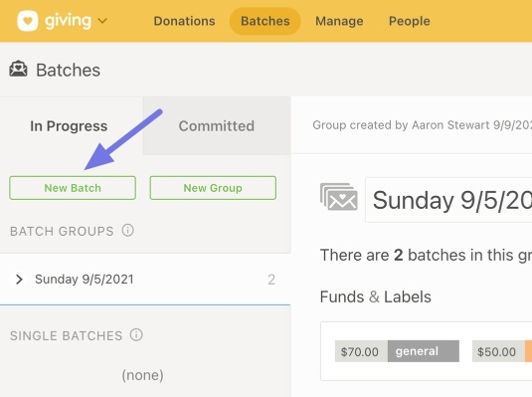Show Single Batches info icon
This screenshot has height=397, width=532.
(x=136, y=335)
